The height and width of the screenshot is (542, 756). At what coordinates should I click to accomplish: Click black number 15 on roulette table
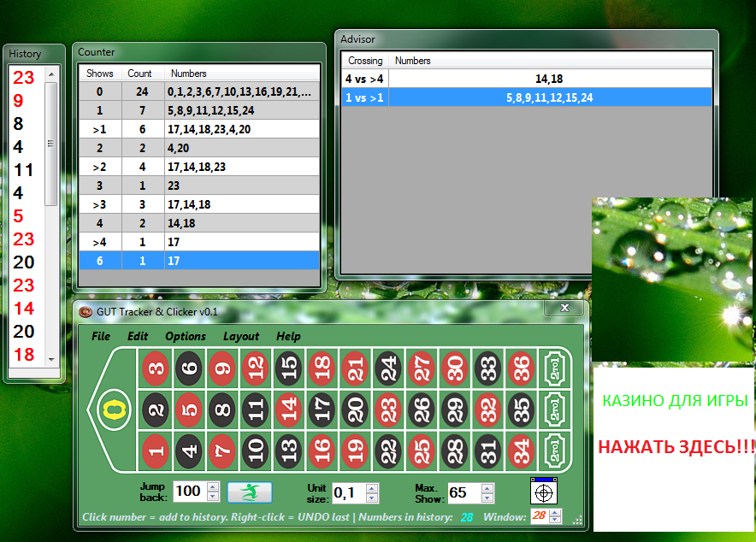coord(289,368)
